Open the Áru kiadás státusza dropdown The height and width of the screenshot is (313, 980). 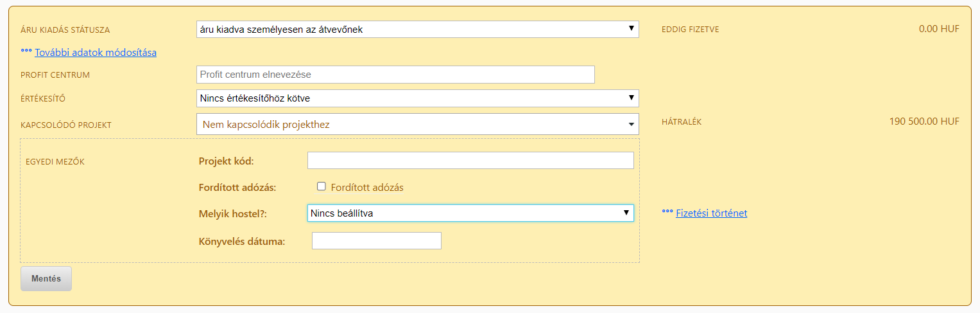click(x=418, y=29)
